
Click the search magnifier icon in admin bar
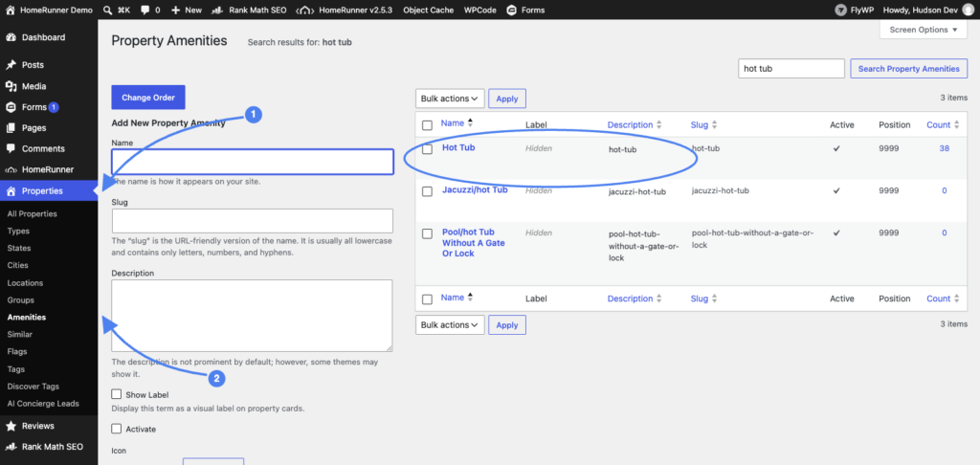[x=107, y=10]
